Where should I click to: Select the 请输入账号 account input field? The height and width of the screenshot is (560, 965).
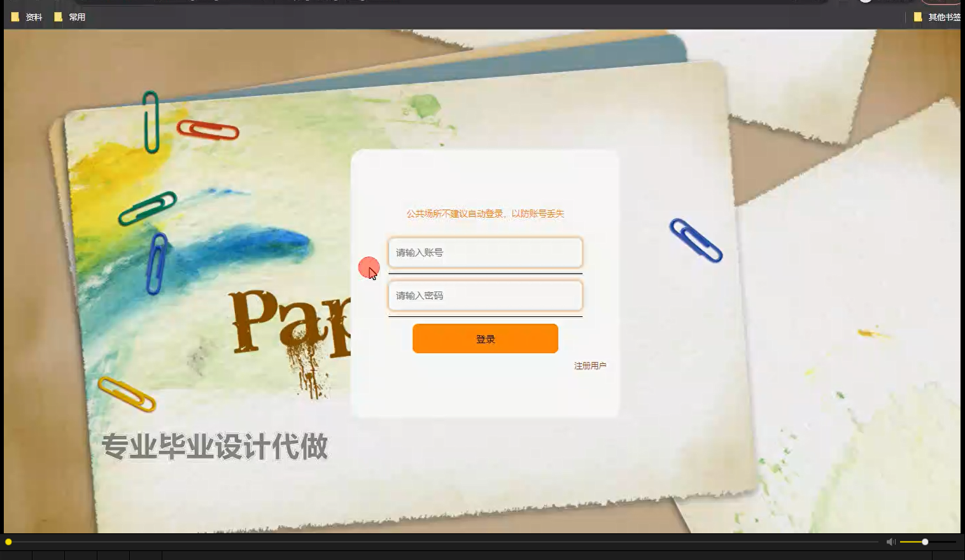485,252
